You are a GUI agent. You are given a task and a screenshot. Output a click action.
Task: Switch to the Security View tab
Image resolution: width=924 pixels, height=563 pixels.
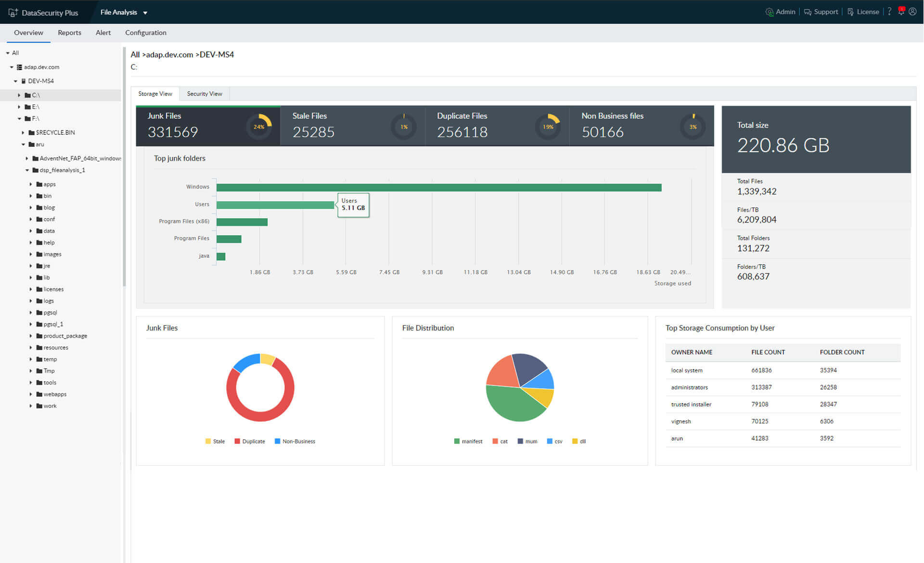pyautogui.click(x=204, y=93)
